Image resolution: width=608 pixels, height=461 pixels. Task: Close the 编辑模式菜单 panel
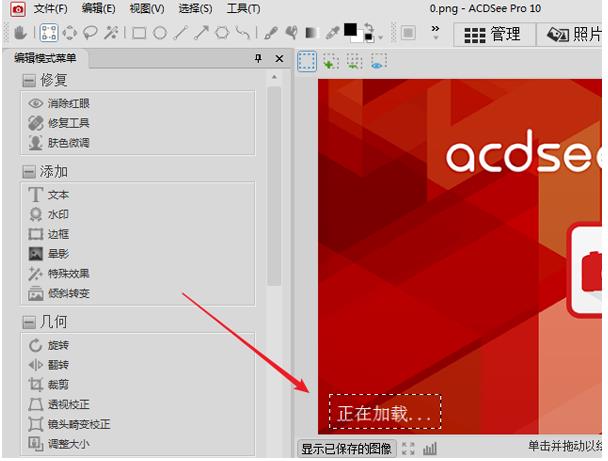point(279,59)
